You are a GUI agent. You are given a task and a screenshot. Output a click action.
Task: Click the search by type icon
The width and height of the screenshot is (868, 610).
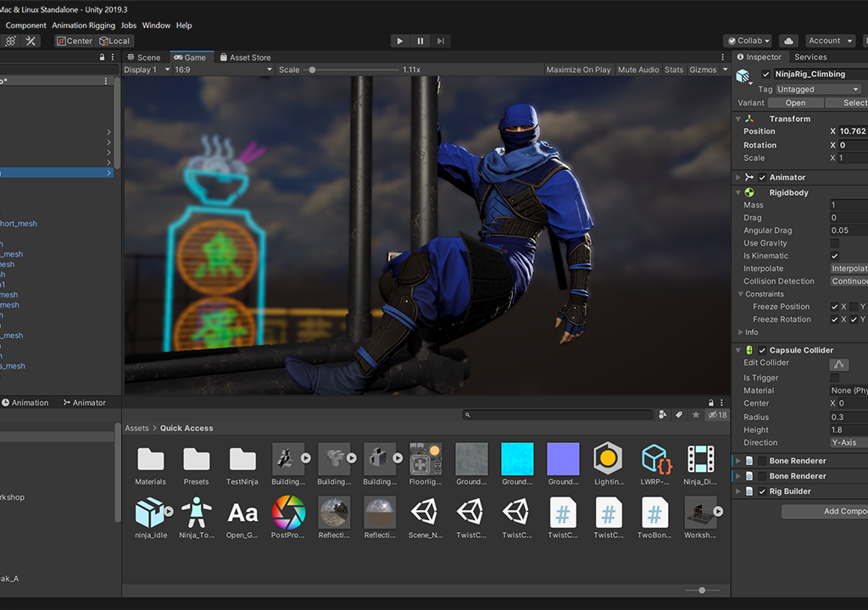pos(663,414)
